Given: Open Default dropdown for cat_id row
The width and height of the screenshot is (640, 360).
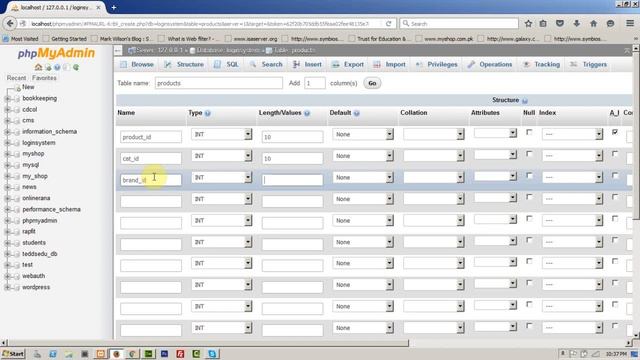Looking at the screenshot, I should pyautogui.click(x=363, y=156).
